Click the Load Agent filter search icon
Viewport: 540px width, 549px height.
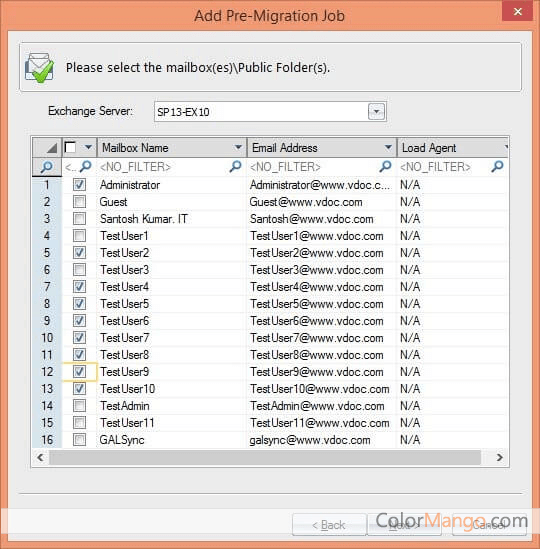coord(497,167)
